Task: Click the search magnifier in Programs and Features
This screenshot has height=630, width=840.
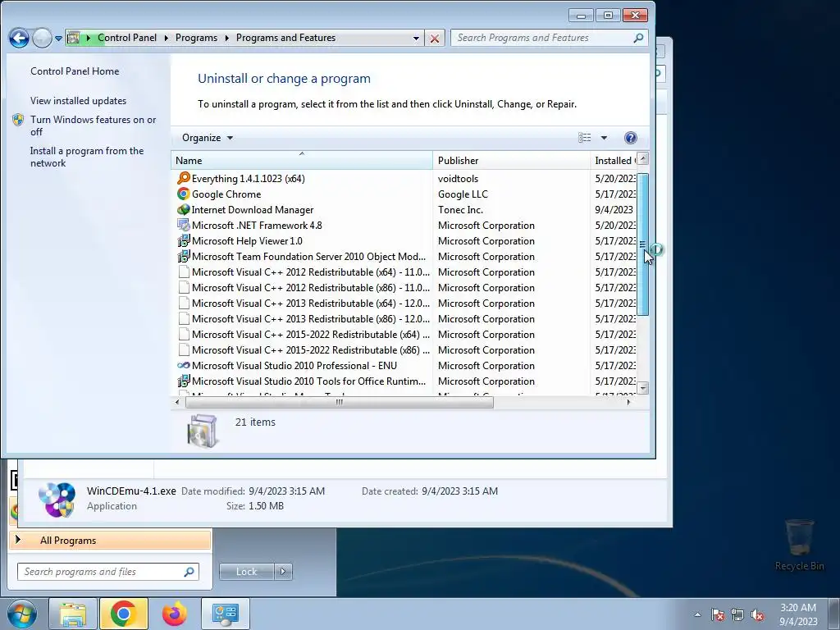Action: click(638, 38)
